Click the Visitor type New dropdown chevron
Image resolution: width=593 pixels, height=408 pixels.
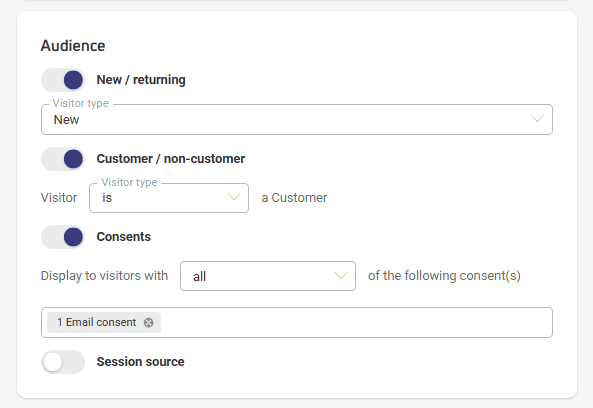click(537, 119)
